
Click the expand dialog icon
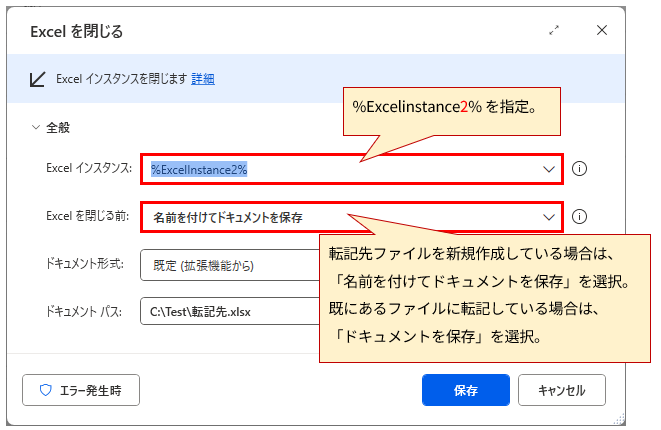(554, 30)
